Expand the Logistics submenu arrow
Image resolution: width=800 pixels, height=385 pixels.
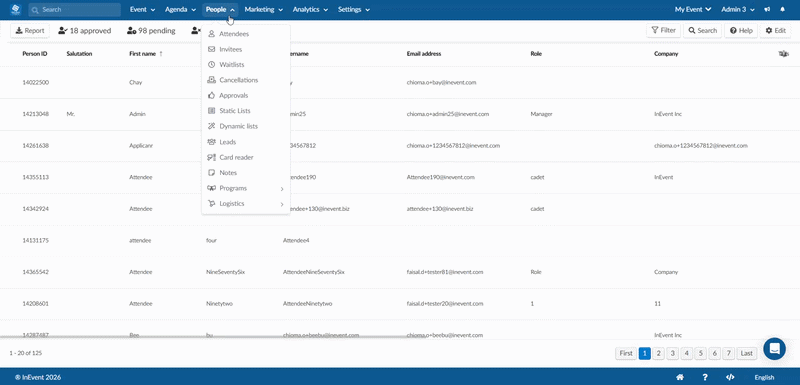pyautogui.click(x=282, y=204)
